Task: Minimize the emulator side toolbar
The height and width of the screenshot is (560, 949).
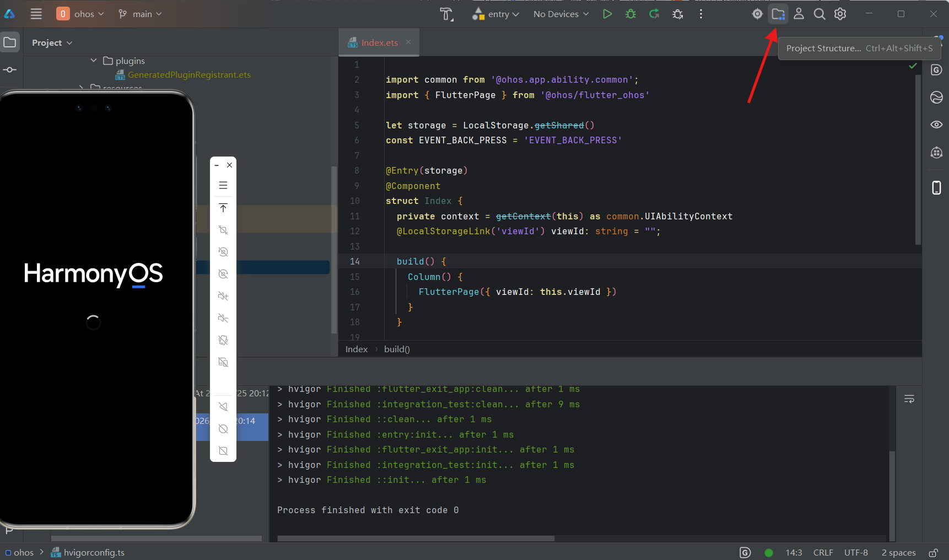Action: pyautogui.click(x=217, y=165)
